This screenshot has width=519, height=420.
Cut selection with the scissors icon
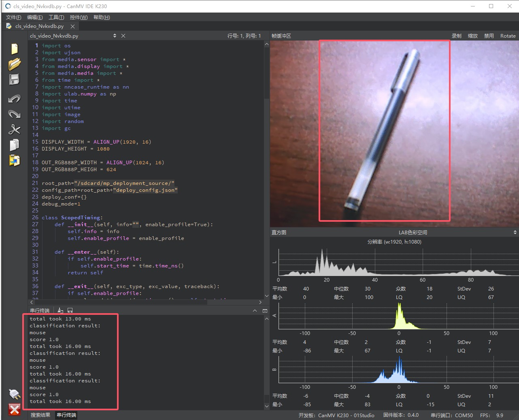pos(15,129)
